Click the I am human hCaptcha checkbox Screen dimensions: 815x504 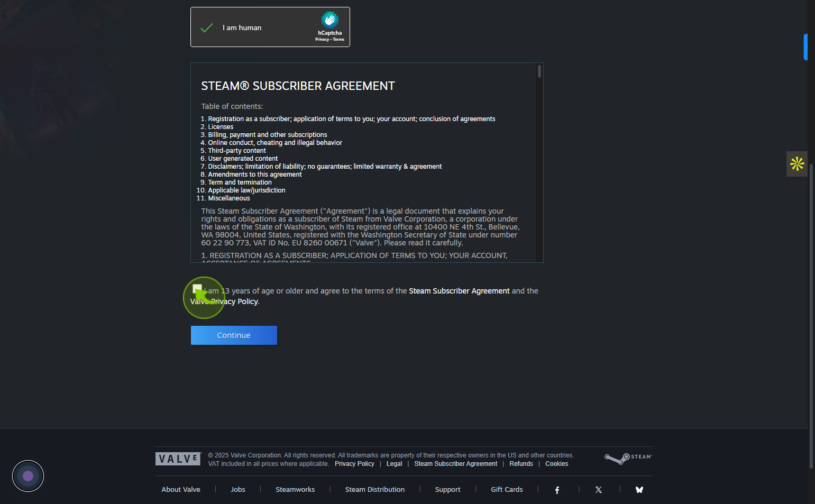(x=207, y=28)
